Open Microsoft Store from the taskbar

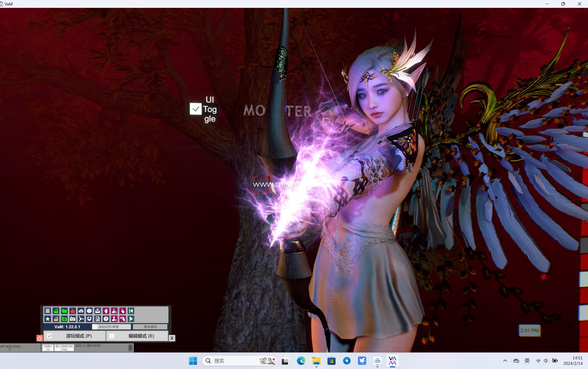[x=331, y=361]
